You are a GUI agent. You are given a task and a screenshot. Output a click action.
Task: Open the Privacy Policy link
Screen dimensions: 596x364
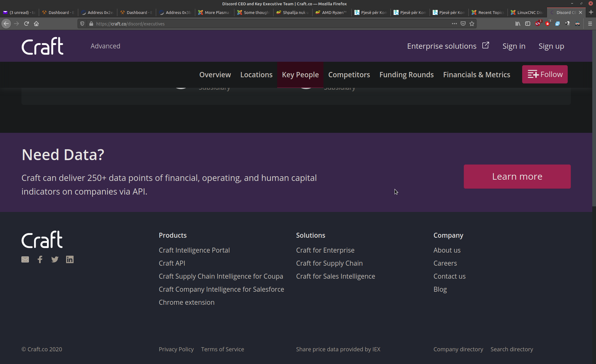(x=176, y=349)
